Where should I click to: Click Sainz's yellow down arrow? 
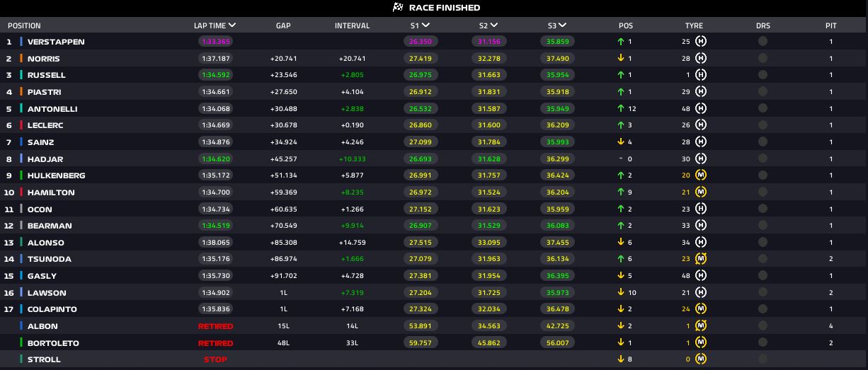click(x=621, y=142)
